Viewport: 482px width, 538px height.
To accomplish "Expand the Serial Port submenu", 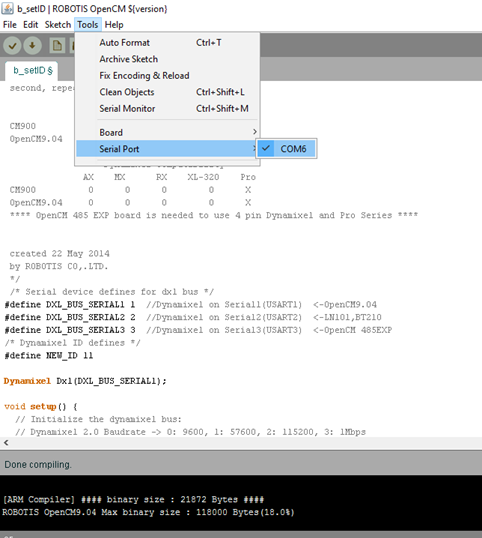I will (x=166, y=149).
